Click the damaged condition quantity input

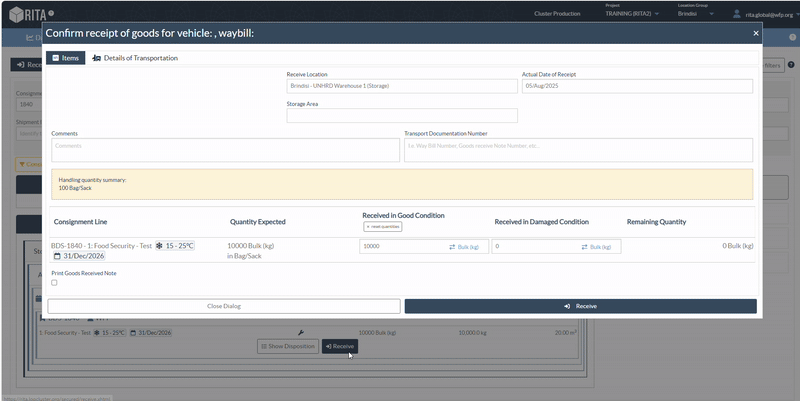(x=534, y=246)
